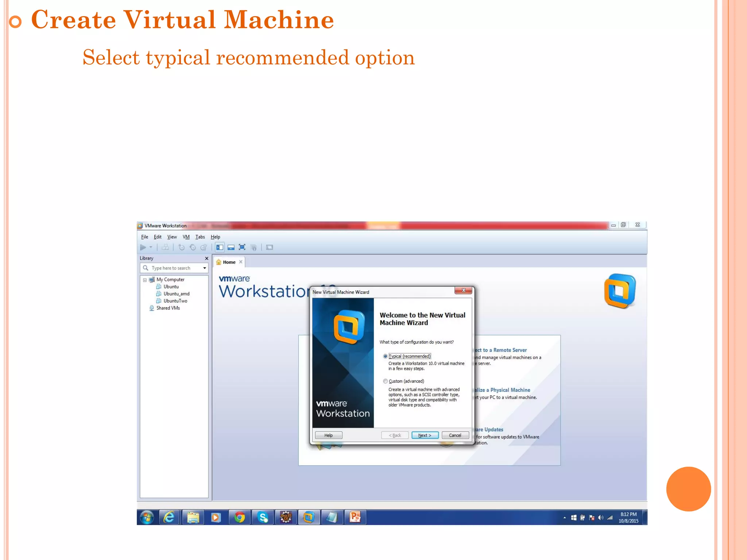Select the Custom (advanced) radio button
The image size is (747, 560).
pyautogui.click(x=385, y=381)
